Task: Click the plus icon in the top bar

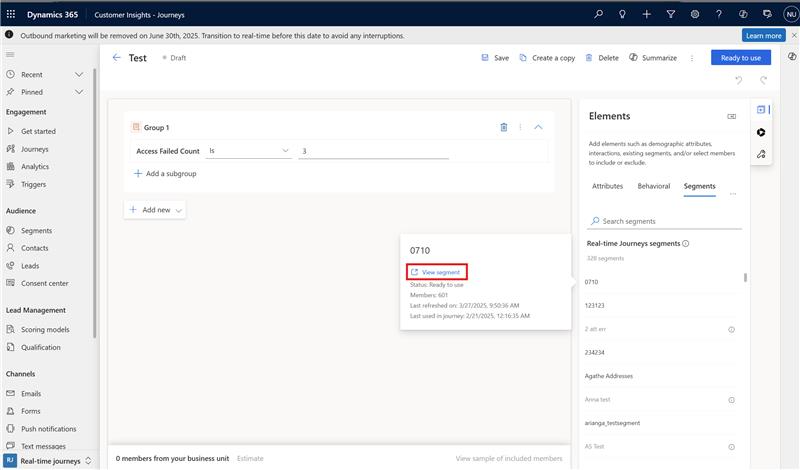Action: tap(646, 15)
